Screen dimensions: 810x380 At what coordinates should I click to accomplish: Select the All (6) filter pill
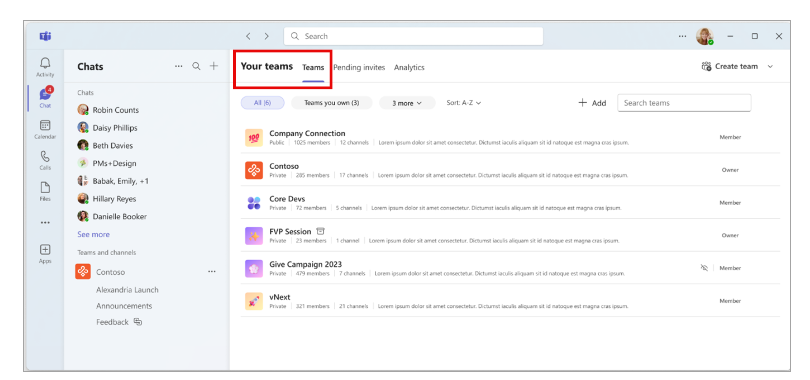(x=262, y=103)
